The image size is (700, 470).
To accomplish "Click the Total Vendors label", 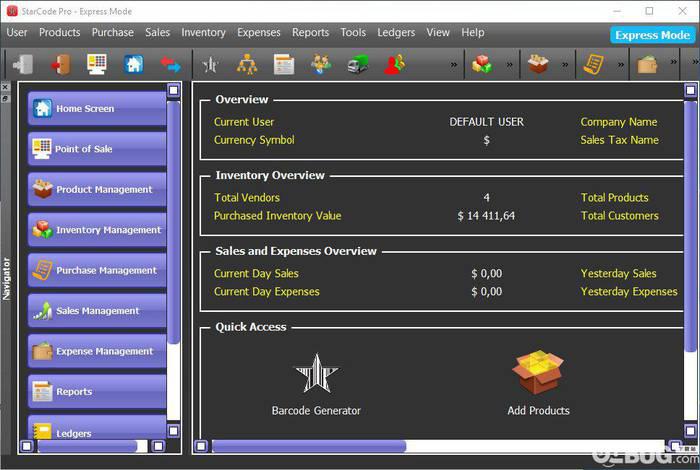I will [x=247, y=198].
